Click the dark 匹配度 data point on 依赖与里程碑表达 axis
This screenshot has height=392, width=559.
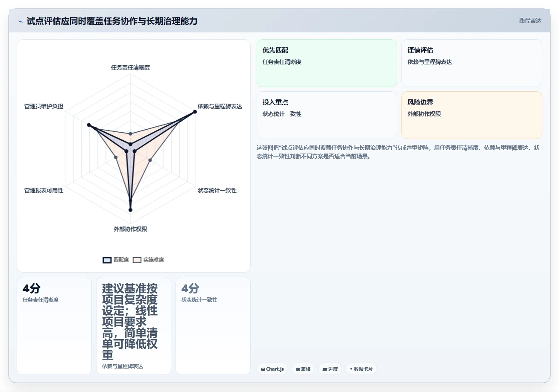[x=195, y=112]
